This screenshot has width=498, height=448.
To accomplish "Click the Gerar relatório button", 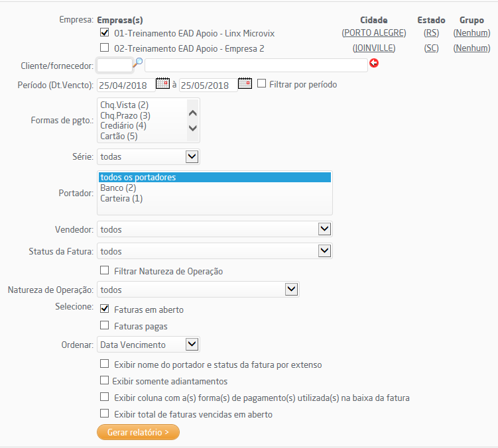I will [x=138, y=432].
